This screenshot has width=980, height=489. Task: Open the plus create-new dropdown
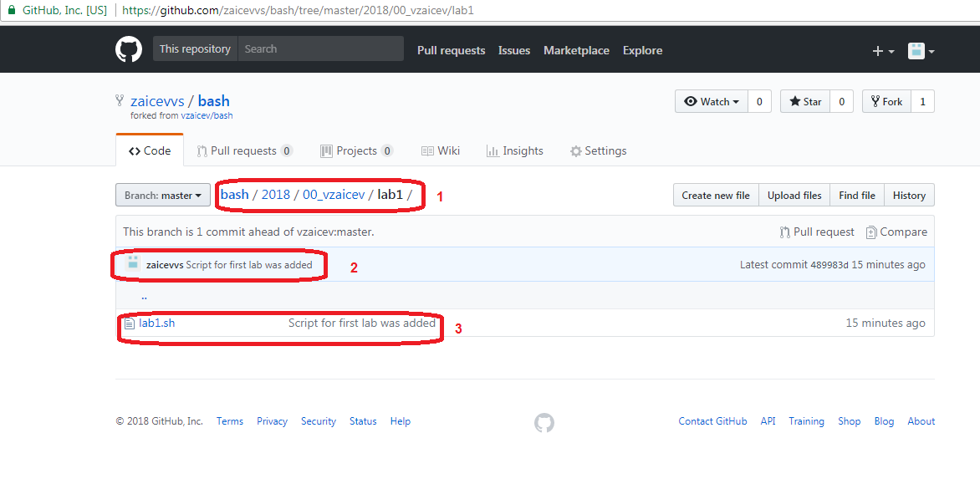883,51
